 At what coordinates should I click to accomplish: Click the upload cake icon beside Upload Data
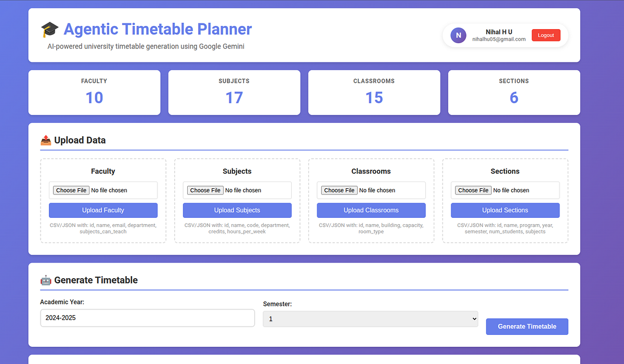click(46, 140)
